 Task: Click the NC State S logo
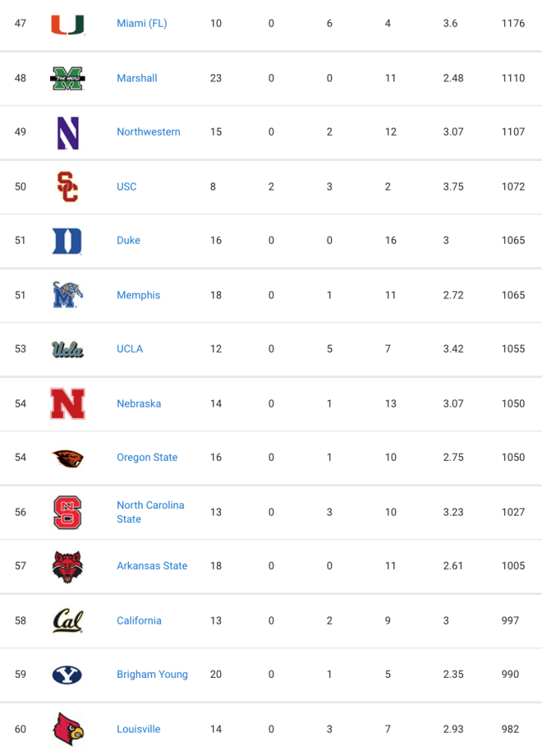click(67, 512)
